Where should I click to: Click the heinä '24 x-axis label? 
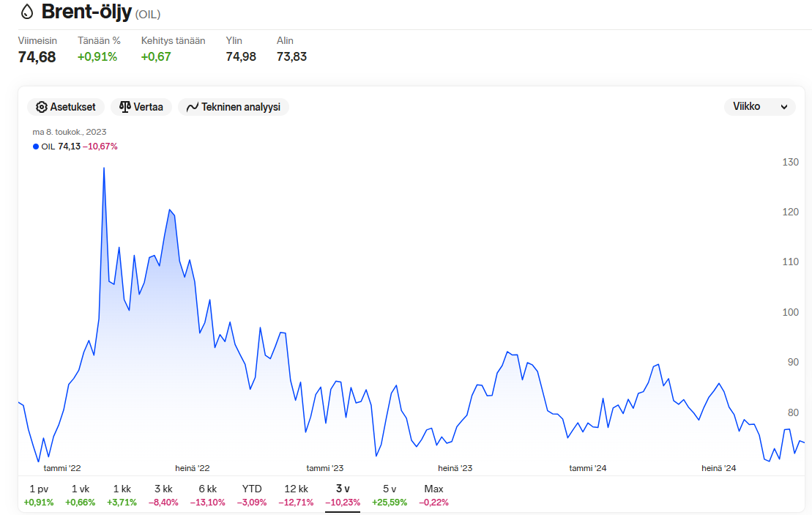point(719,468)
